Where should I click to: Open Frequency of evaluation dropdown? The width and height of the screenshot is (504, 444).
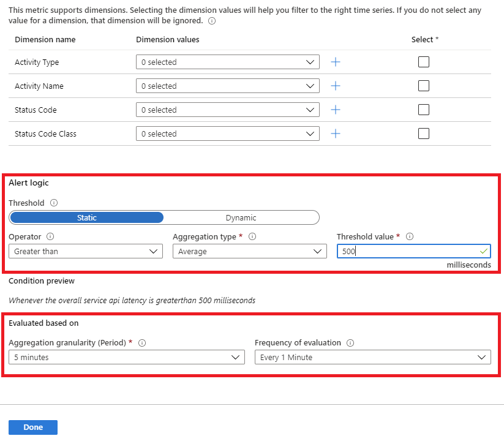click(x=372, y=357)
